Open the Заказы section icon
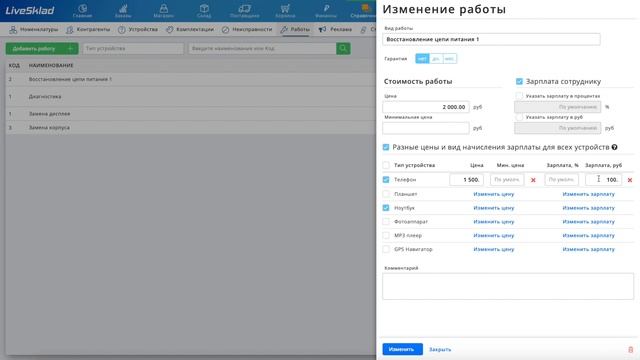 [x=123, y=9]
